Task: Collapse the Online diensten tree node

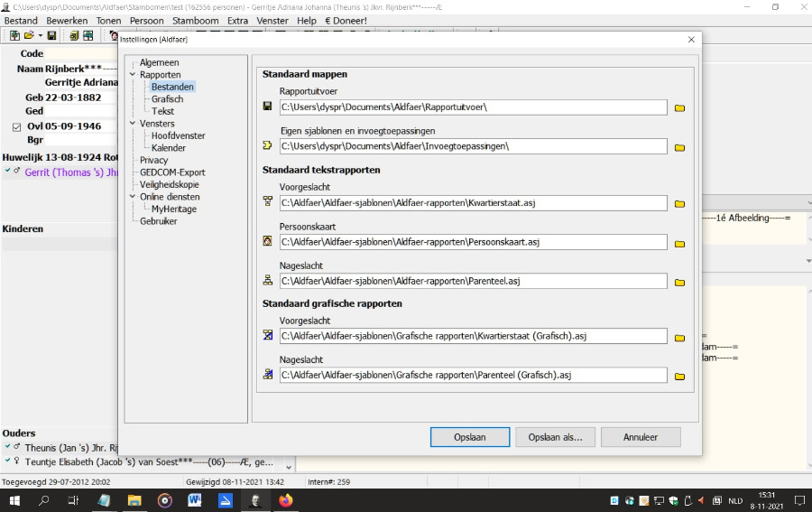Action: [x=133, y=197]
